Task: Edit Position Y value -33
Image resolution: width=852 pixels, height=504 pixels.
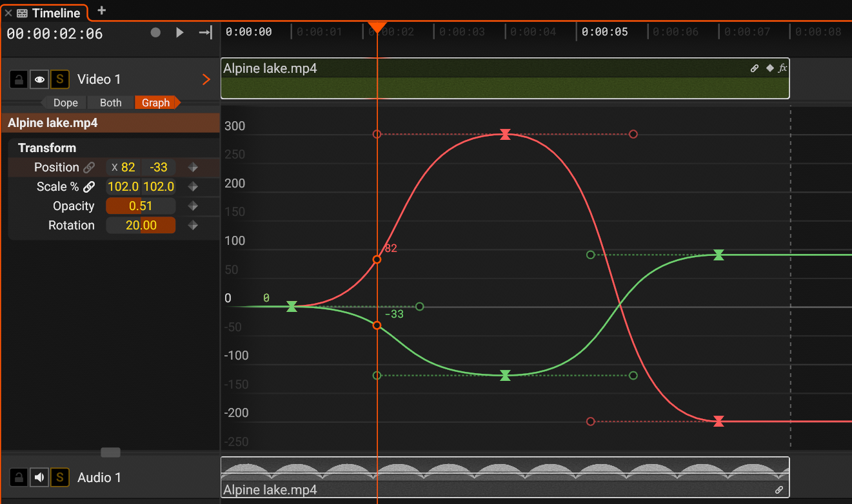Action: click(x=159, y=168)
